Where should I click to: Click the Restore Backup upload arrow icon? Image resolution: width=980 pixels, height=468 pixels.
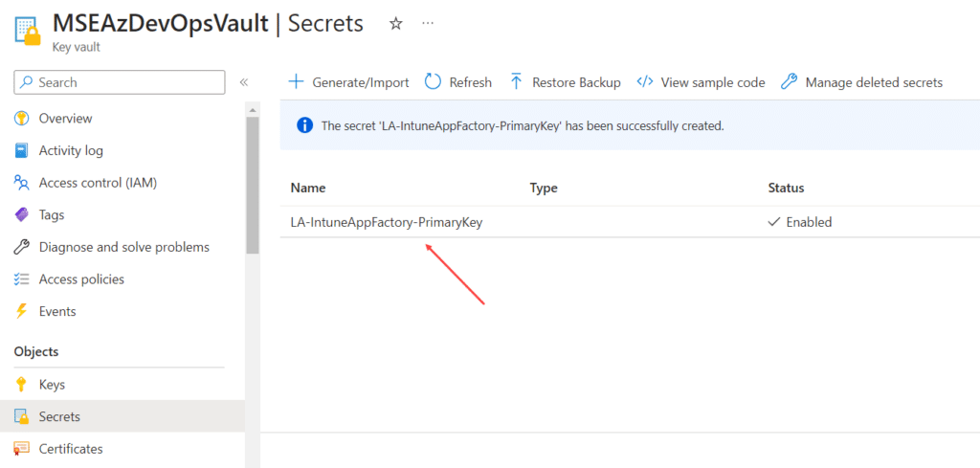tap(516, 82)
